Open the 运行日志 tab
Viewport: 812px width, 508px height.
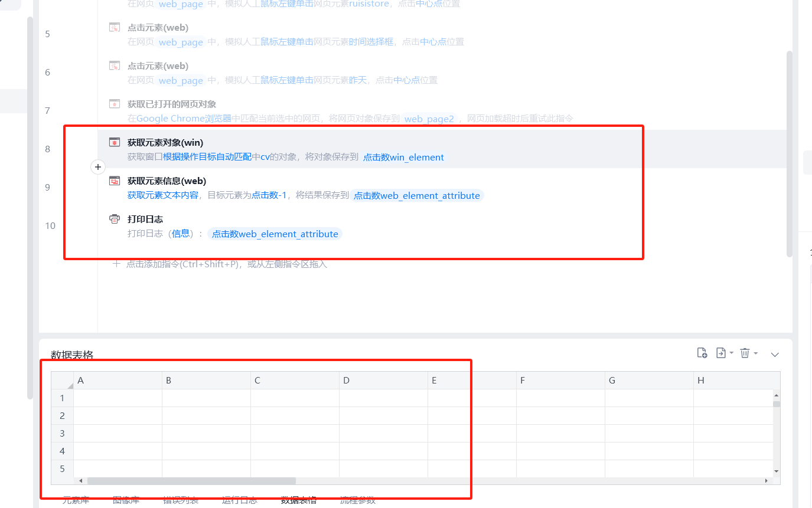[240, 500]
